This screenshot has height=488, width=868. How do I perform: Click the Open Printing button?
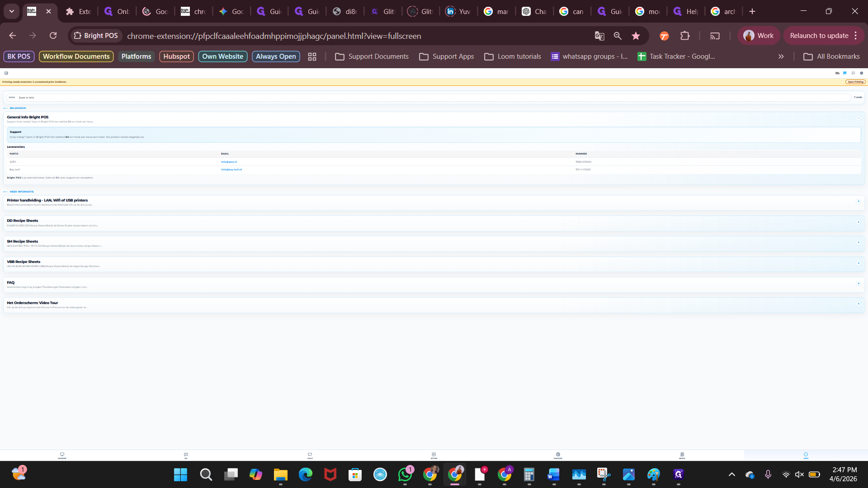pyautogui.click(x=855, y=82)
